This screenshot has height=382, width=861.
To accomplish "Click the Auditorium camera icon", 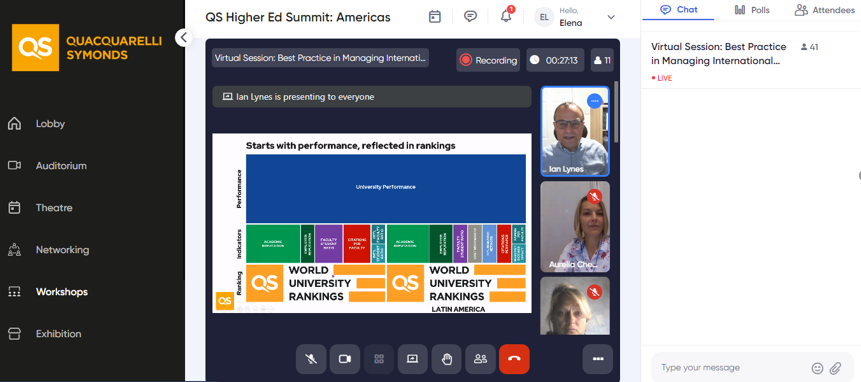I will [x=14, y=165].
